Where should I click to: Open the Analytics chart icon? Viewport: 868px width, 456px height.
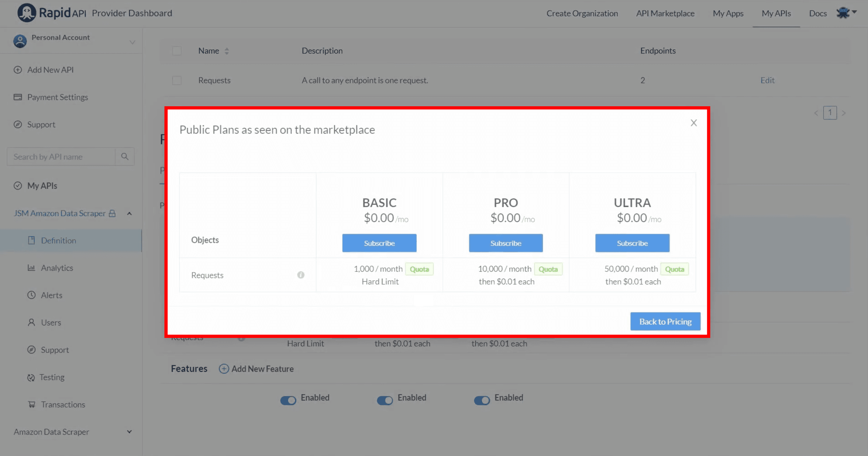(x=31, y=268)
